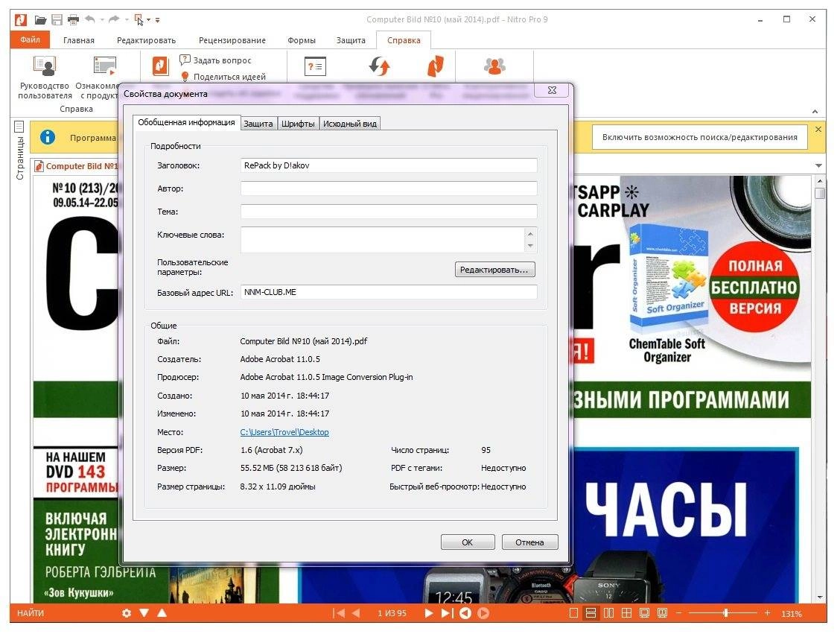Viewport: 840px width, 637px height.
Task: Open a file with the folder icon
Action: pyautogui.click(x=41, y=20)
